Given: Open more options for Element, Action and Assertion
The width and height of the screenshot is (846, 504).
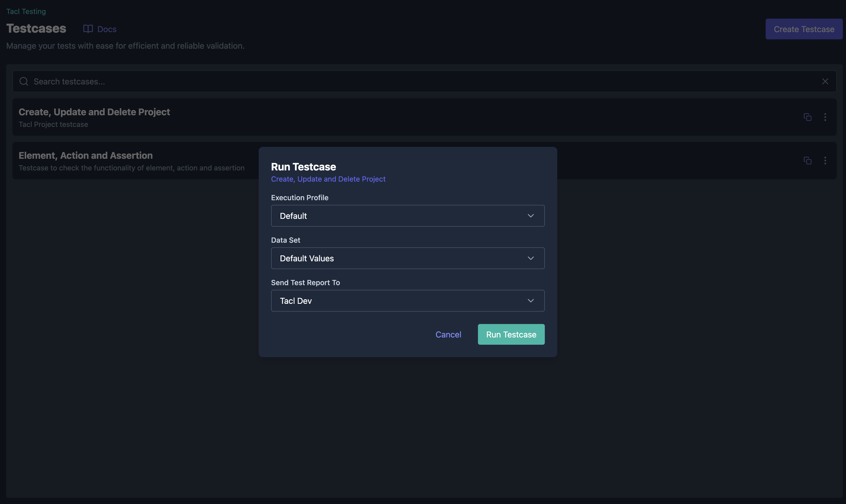Looking at the screenshot, I should 825,160.
